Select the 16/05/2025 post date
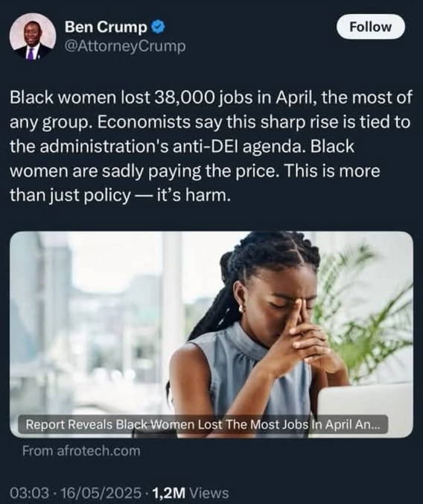 pyautogui.click(x=101, y=492)
